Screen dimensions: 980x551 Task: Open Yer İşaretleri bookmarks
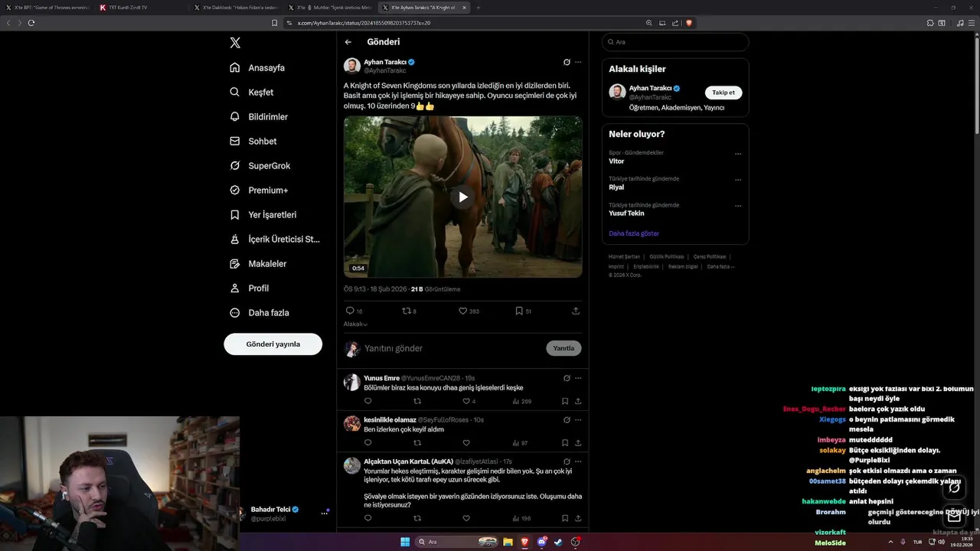click(x=263, y=214)
